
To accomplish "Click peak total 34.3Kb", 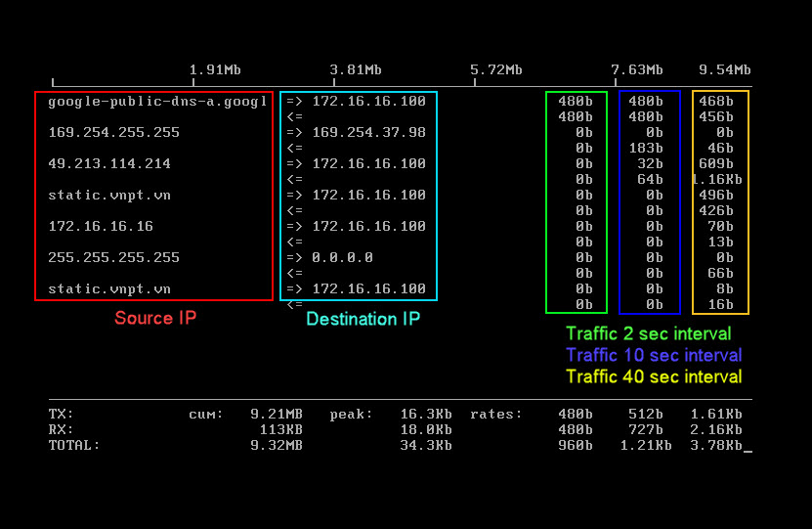I will point(426,445).
